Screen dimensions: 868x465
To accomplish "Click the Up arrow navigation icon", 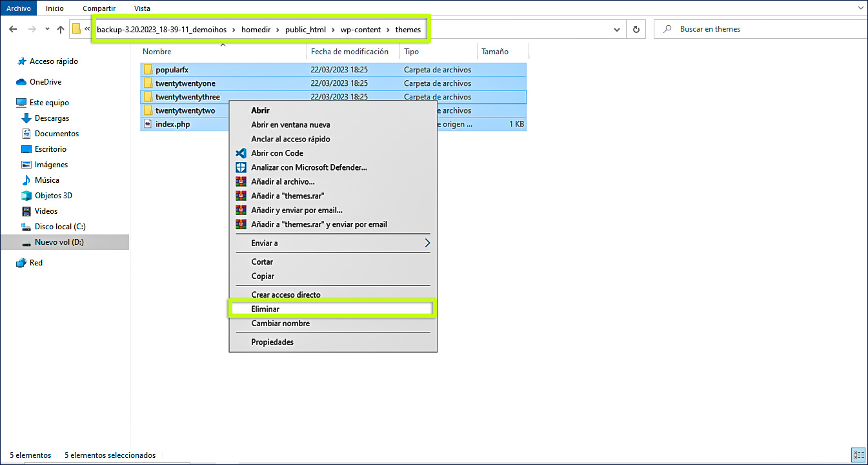I will pyautogui.click(x=61, y=29).
